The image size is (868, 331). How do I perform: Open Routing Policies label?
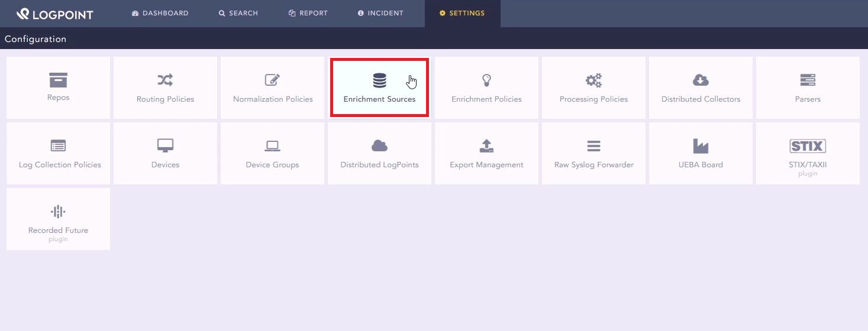(165, 99)
